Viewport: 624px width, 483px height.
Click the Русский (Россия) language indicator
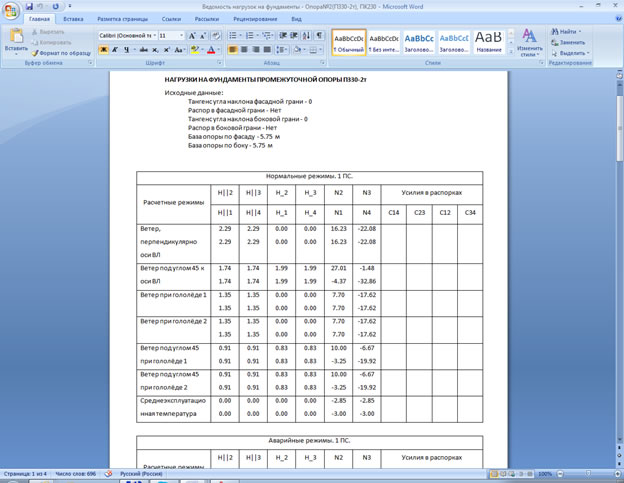pyautogui.click(x=141, y=474)
